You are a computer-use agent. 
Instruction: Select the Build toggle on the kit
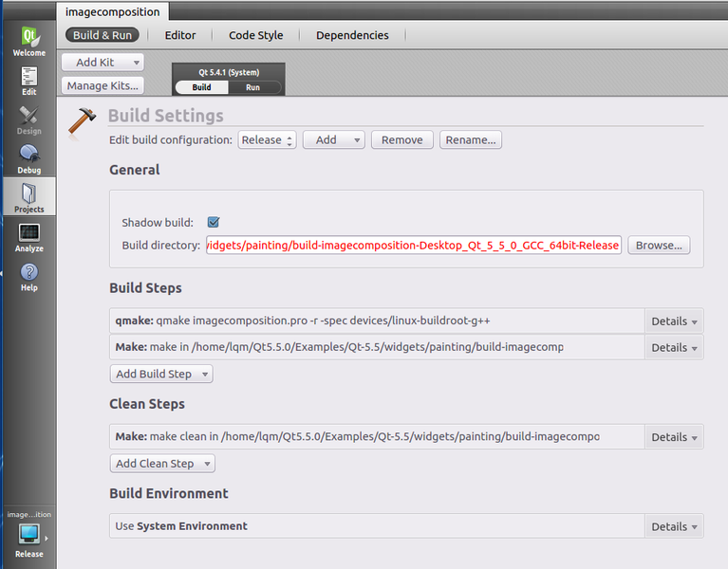click(x=201, y=87)
